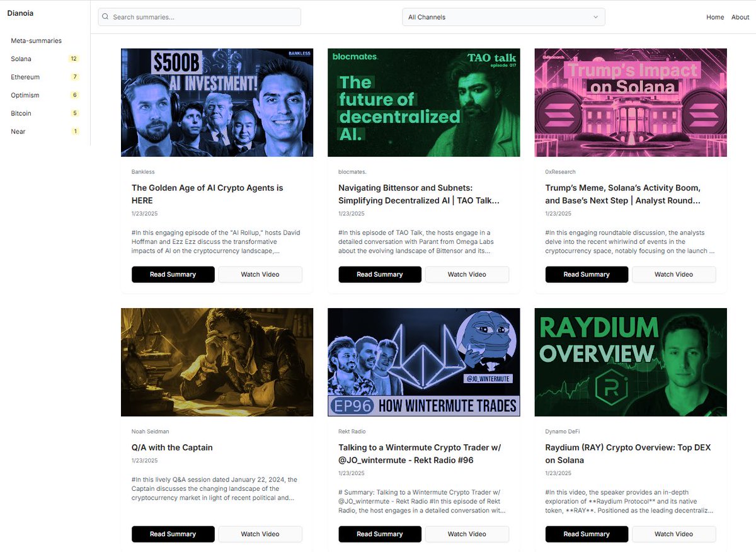The width and height of the screenshot is (756, 552).
Task: Click the Bankless channel name
Action: (x=143, y=172)
